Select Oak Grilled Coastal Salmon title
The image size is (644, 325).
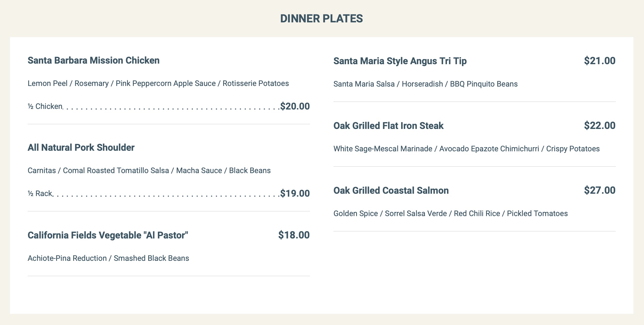(x=391, y=190)
